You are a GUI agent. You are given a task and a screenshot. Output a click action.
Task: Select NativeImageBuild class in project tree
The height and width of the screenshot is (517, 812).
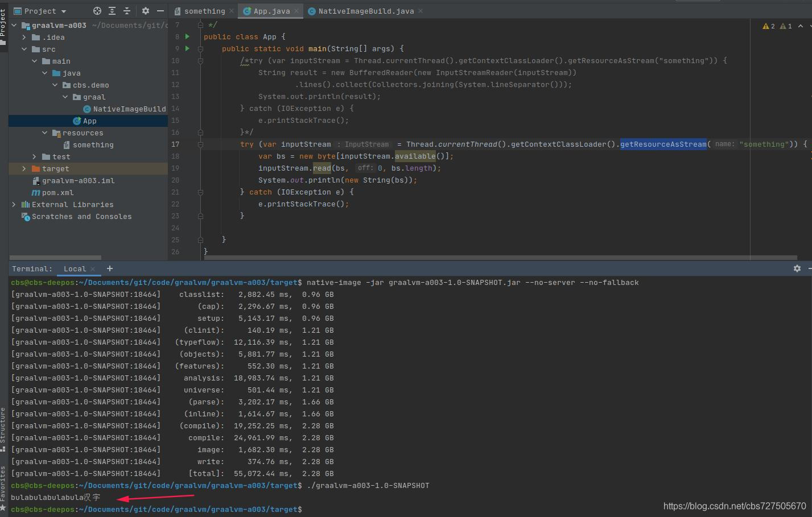[x=124, y=109]
